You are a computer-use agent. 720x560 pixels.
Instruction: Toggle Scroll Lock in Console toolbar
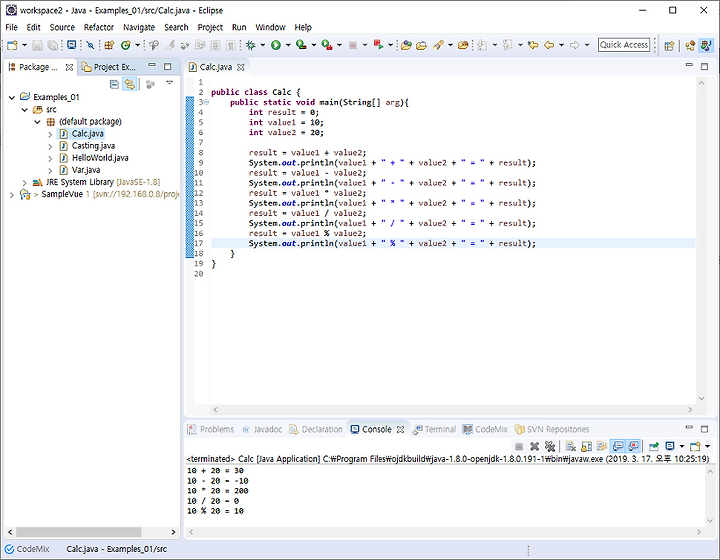(x=586, y=446)
